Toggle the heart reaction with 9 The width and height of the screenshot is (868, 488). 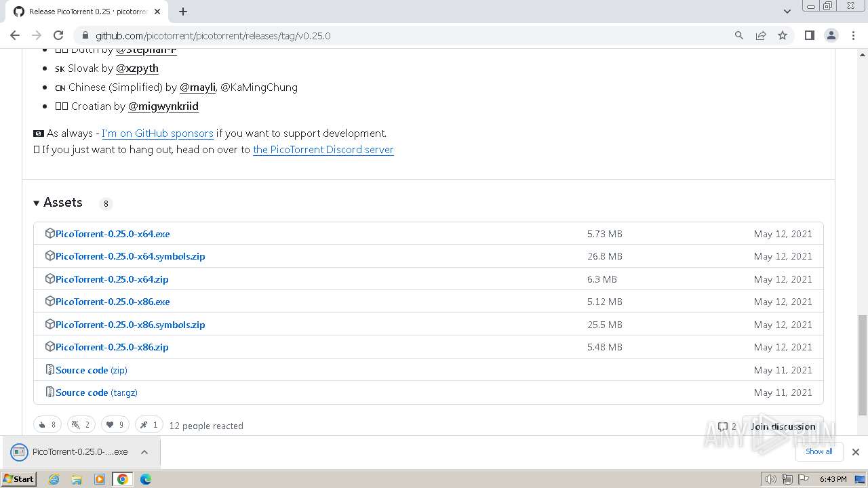coord(115,425)
